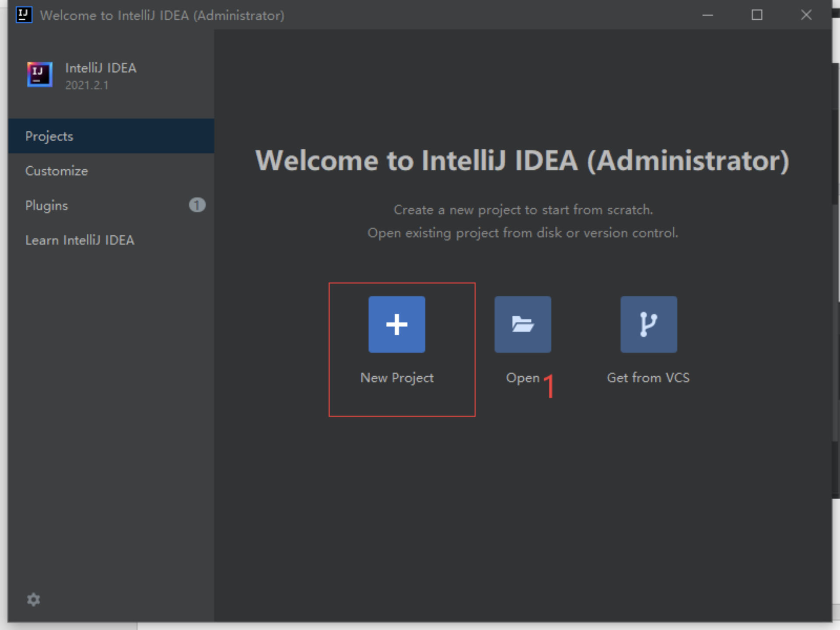Click the Get from VCS label
This screenshot has height=630, width=840.
pos(648,378)
